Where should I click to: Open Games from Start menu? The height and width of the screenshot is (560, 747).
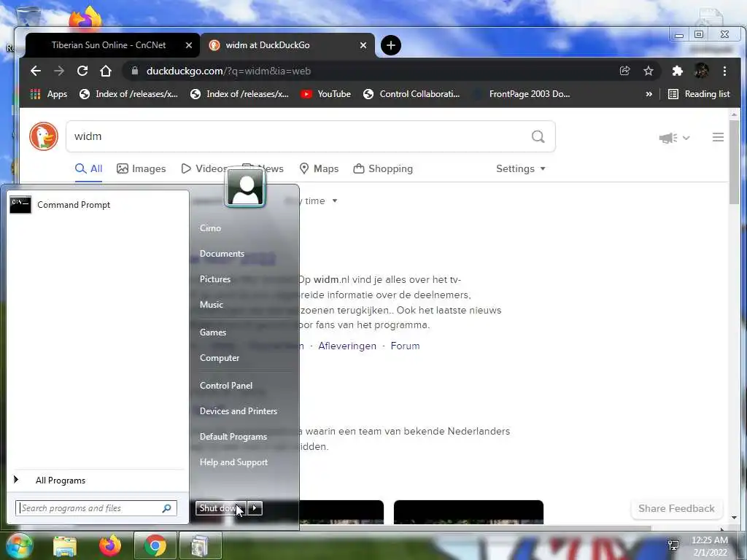(212, 332)
